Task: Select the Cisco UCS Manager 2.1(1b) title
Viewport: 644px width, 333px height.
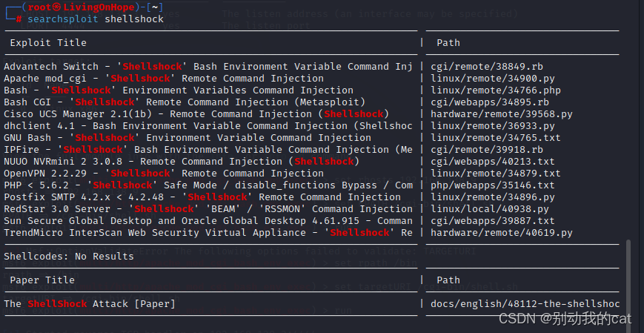Action: [196, 114]
